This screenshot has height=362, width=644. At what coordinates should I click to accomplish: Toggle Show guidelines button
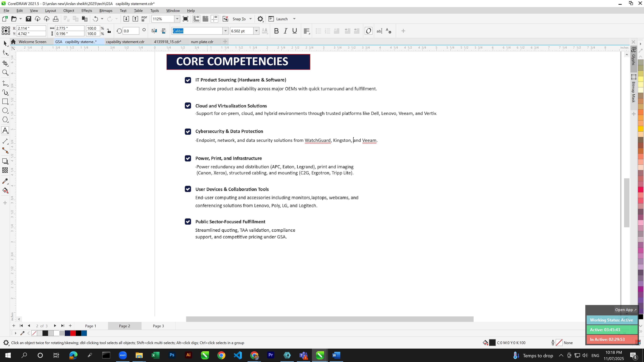pyautogui.click(x=214, y=19)
